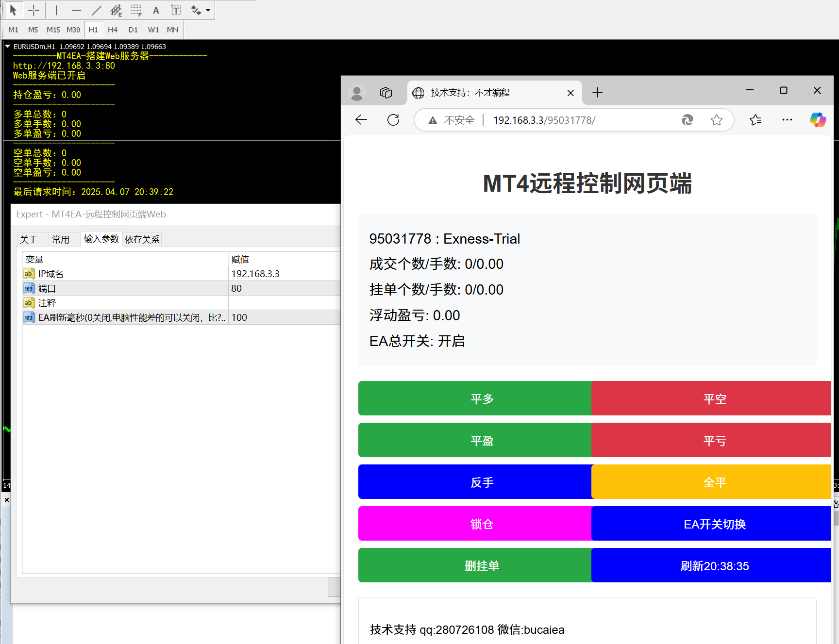Select the trendline drawing tool
The image size is (839, 644).
96,10
